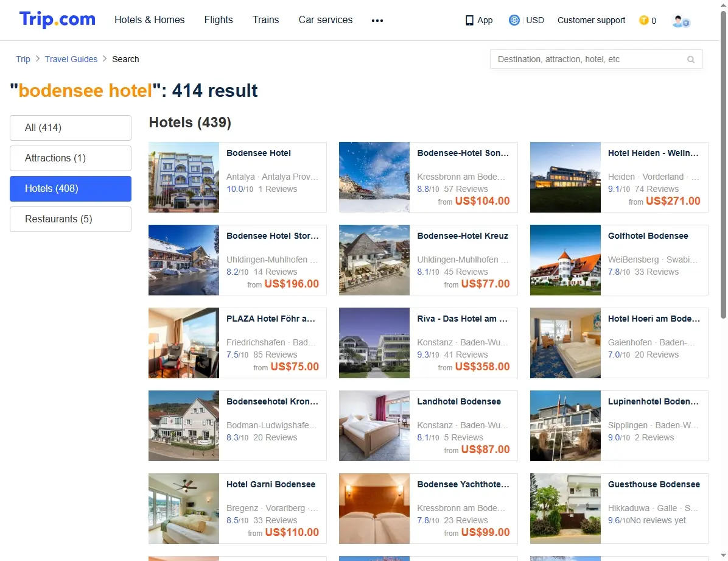Click the search magnifier icon
This screenshot has width=728, height=561.
[x=691, y=60]
